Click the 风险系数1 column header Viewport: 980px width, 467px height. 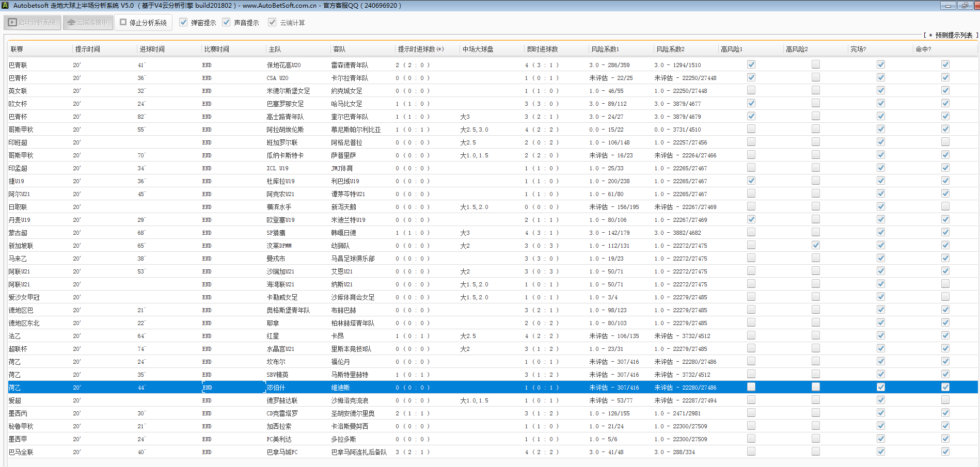(605, 49)
